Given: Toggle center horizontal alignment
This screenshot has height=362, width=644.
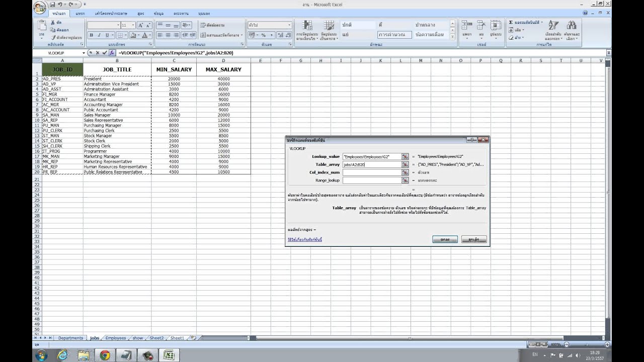Looking at the screenshot, I should pyautogui.click(x=168, y=35).
